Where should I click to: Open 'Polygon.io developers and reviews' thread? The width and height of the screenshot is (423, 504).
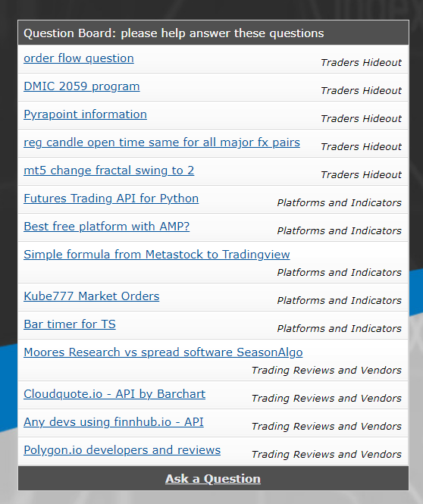pyautogui.click(x=122, y=450)
